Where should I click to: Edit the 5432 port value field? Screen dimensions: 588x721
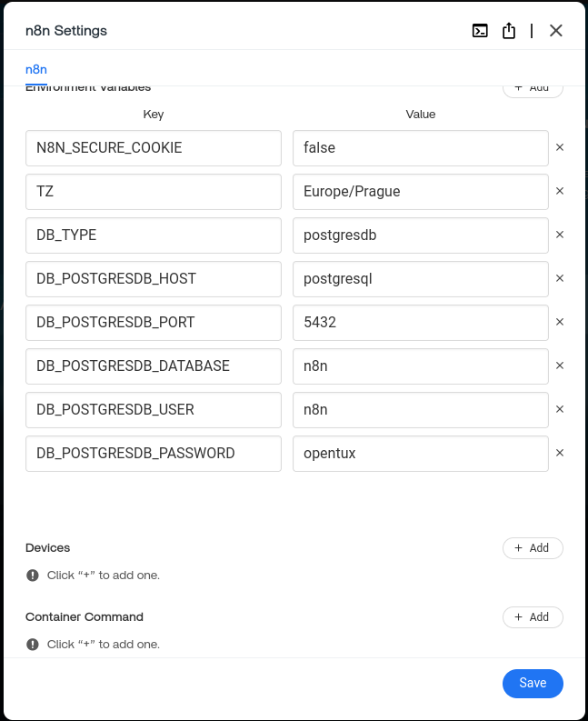[x=421, y=323]
